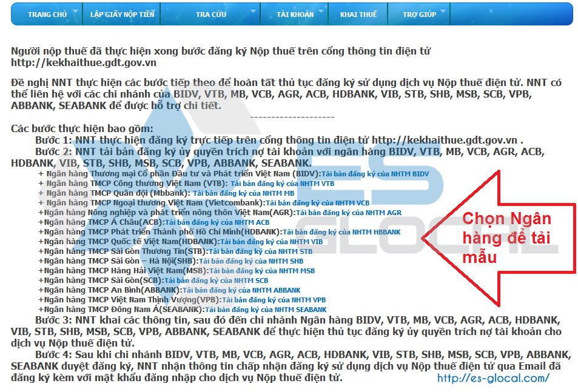Download the NHTM MSB registration form
Screen dimensions: 578x392
tap(262, 271)
